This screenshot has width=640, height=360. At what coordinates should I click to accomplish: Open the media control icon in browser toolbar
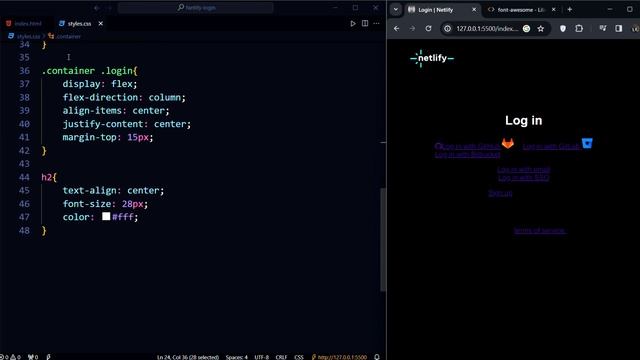(603, 29)
